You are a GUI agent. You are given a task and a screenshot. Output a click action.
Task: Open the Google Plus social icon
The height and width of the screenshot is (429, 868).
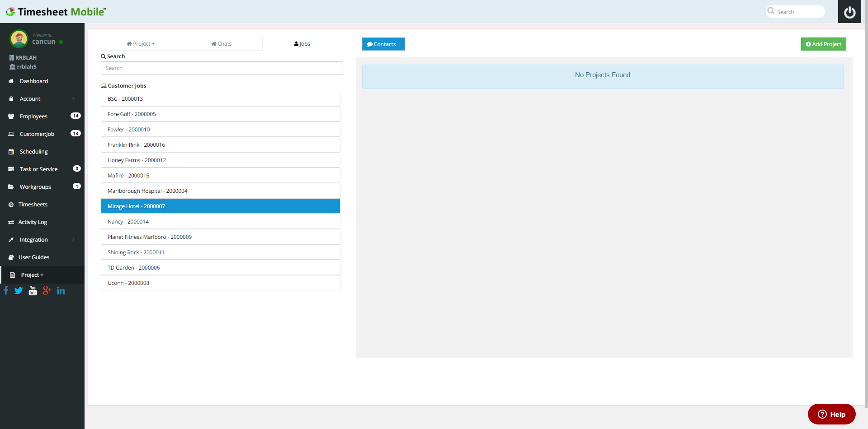[x=47, y=290]
